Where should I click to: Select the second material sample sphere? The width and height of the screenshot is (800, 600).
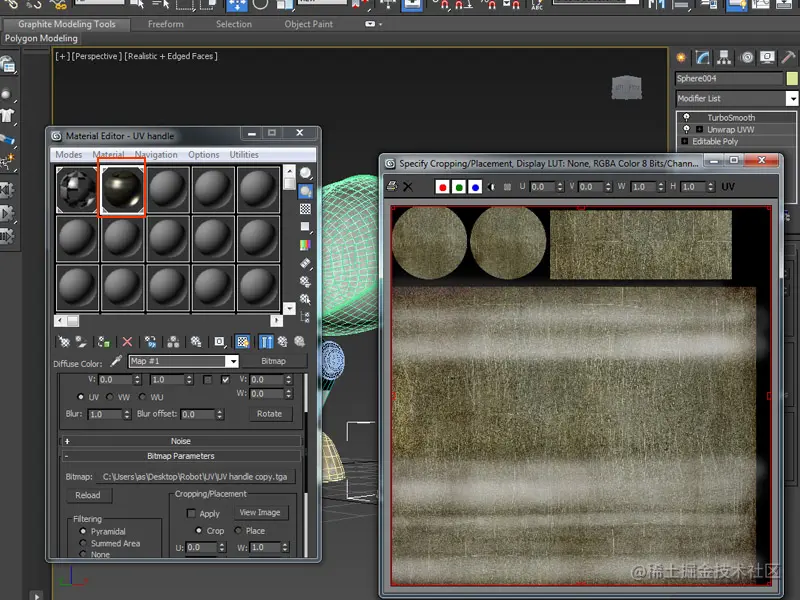pyautogui.click(x=122, y=190)
